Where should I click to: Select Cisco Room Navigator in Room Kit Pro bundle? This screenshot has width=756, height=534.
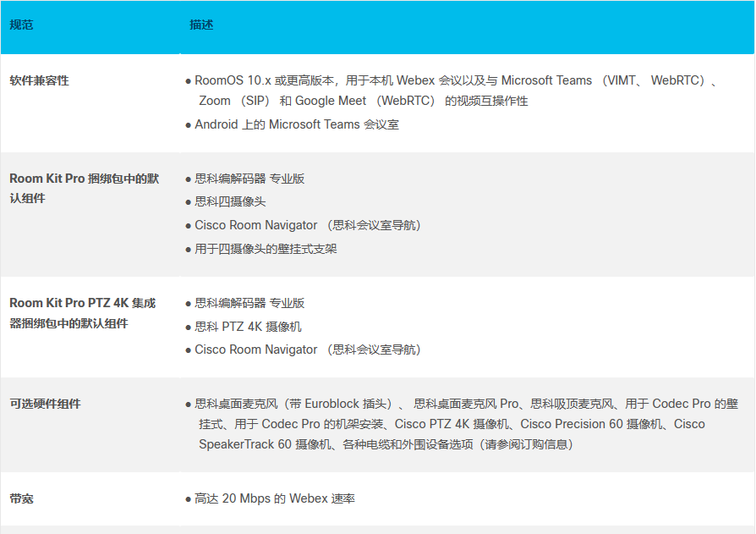tap(308, 225)
